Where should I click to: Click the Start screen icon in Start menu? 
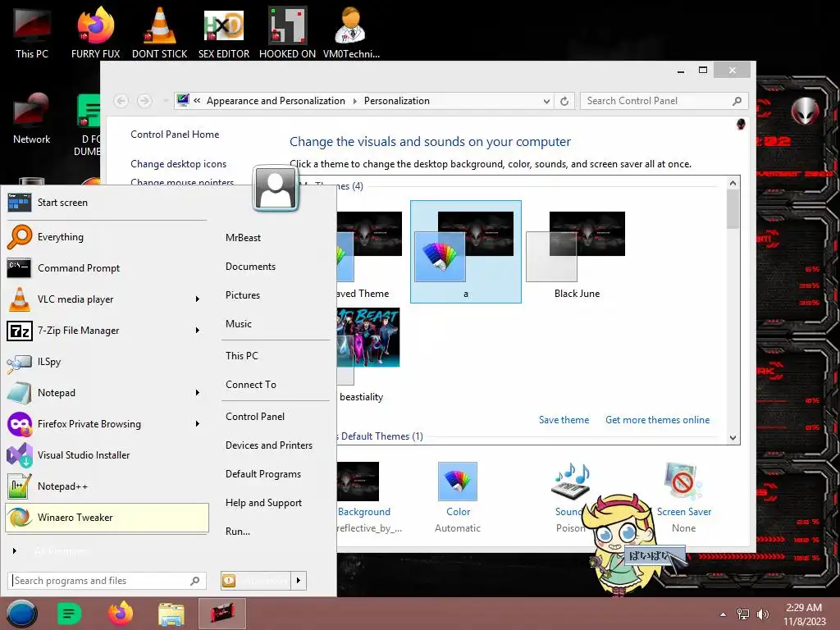tap(19, 203)
